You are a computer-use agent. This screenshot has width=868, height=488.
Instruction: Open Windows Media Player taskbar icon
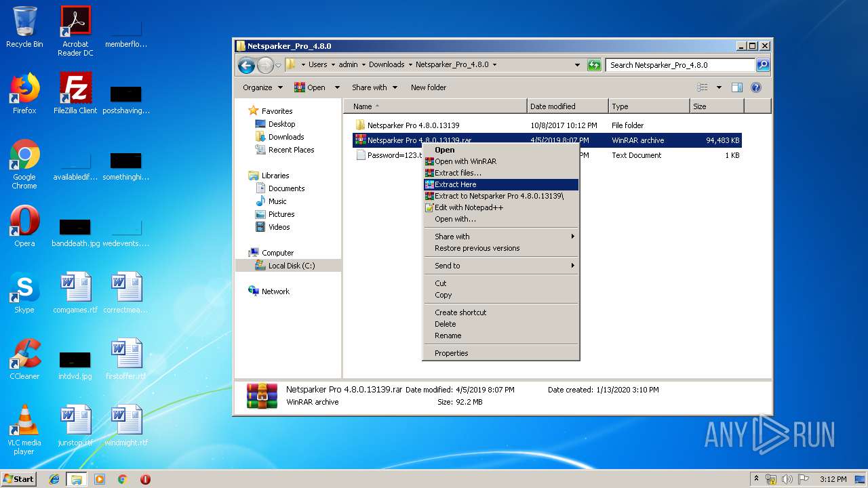point(100,479)
